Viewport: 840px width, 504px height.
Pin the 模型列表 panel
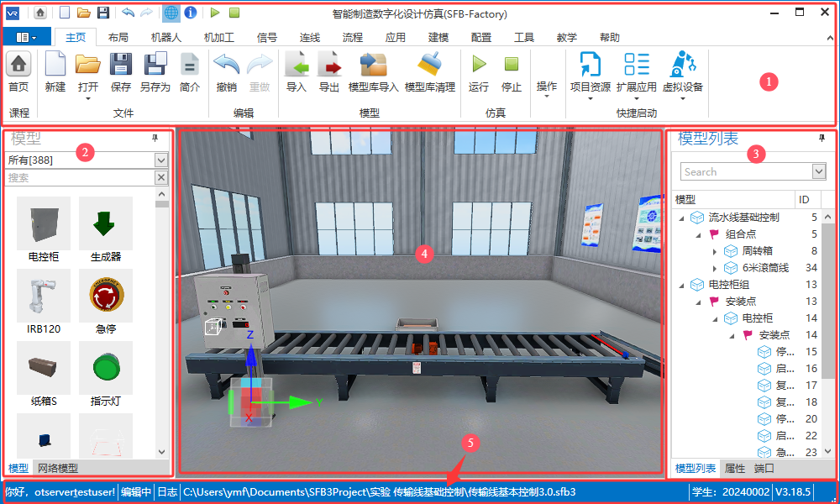(x=822, y=139)
